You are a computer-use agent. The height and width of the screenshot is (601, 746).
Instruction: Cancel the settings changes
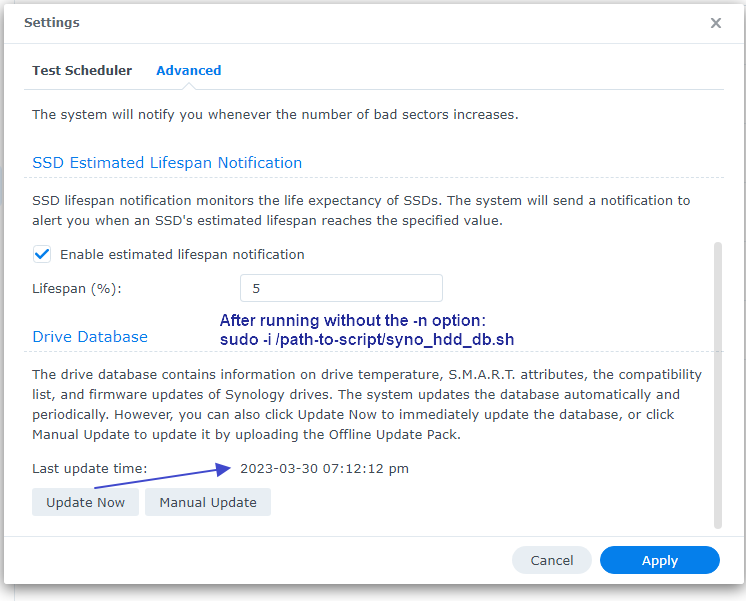(x=552, y=560)
